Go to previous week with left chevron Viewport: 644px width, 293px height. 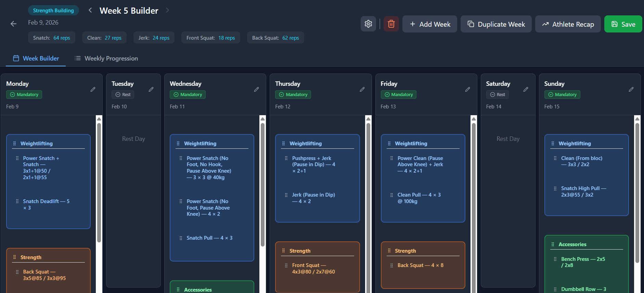point(90,10)
